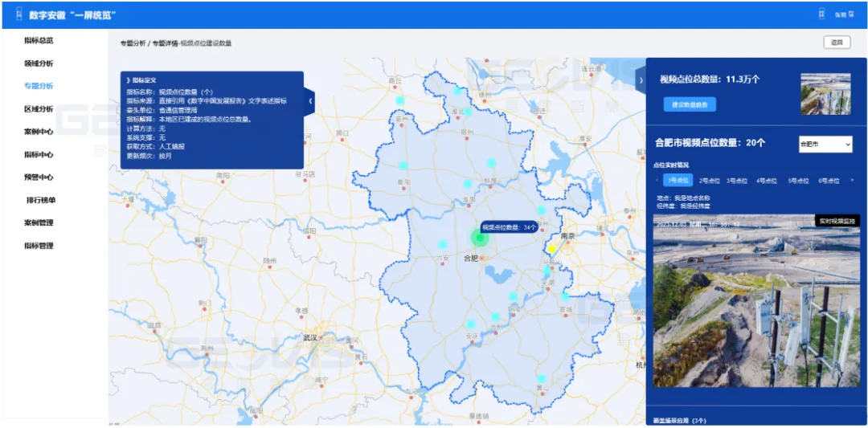The width and height of the screenshot is (868, 428).
Task: Open the 合肥市 city dropdown
Action: tap(825, 144)
